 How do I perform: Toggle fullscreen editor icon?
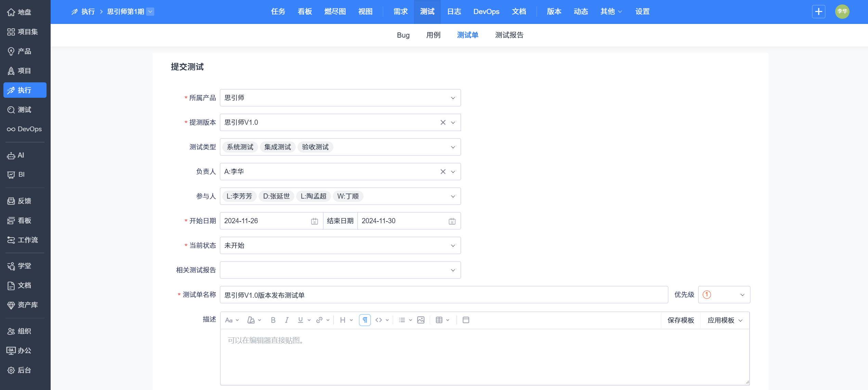point(466,320)
